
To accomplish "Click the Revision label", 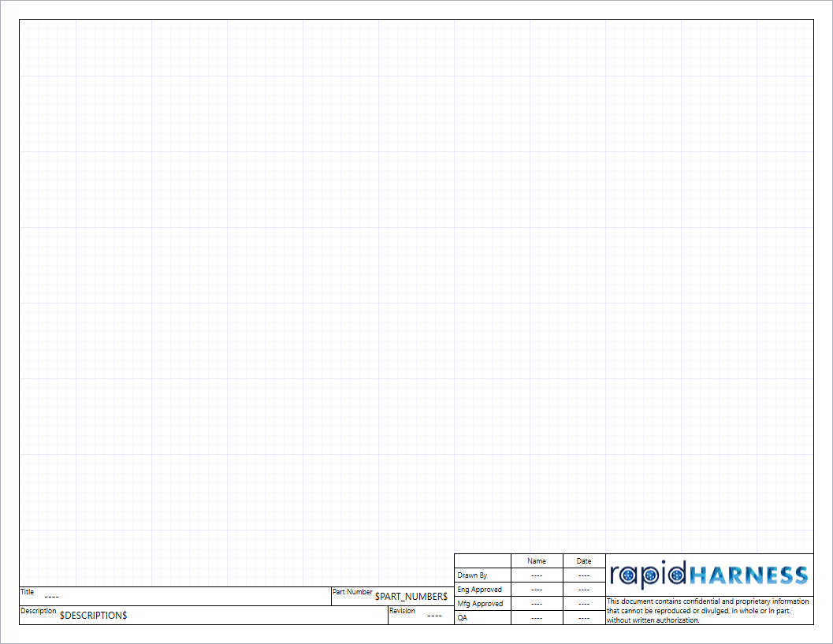I will (402, 611).
